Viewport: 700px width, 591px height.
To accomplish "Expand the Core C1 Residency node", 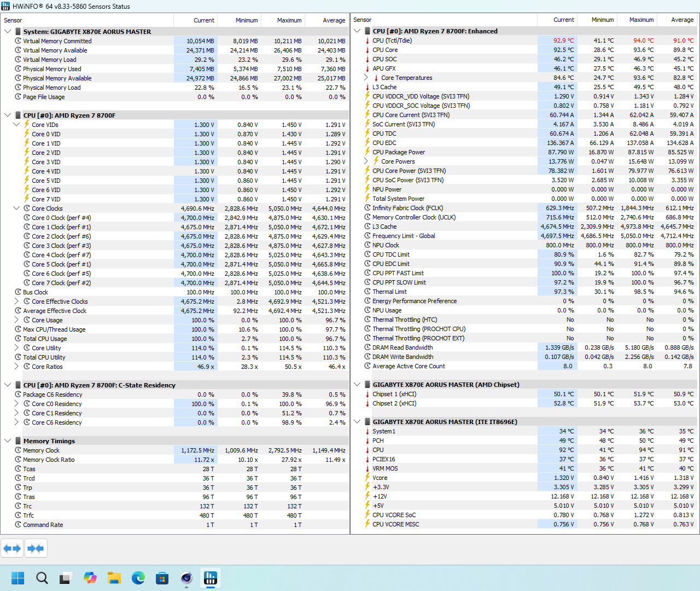I will (x=16, y=413).
